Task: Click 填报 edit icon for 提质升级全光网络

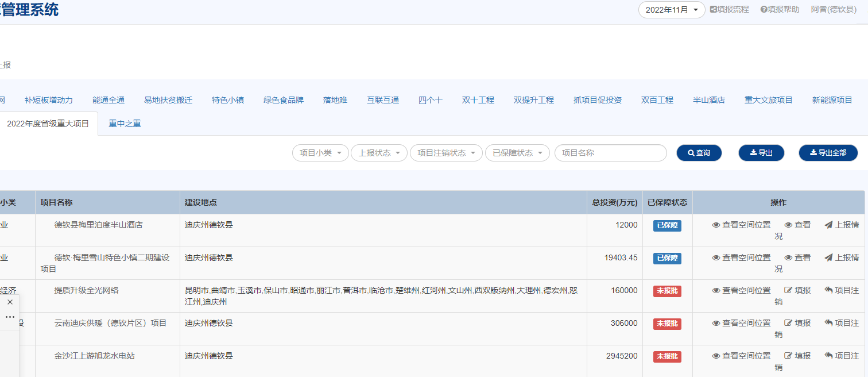Action: [797, 290]
